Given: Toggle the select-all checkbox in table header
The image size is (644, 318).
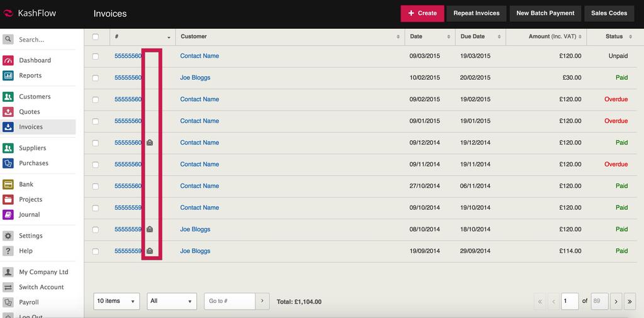Looking at the screenshot, I should [96, 36].
